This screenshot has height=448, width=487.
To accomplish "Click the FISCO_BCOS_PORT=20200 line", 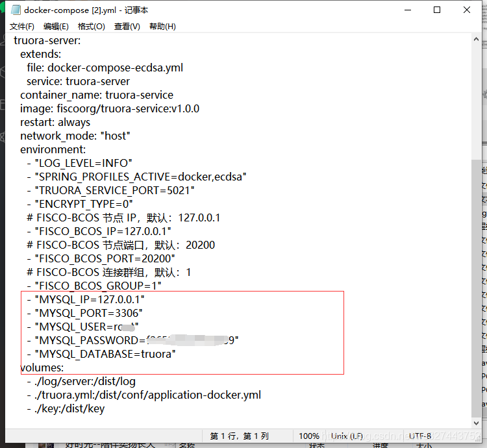I will click(x=101, y=259).
